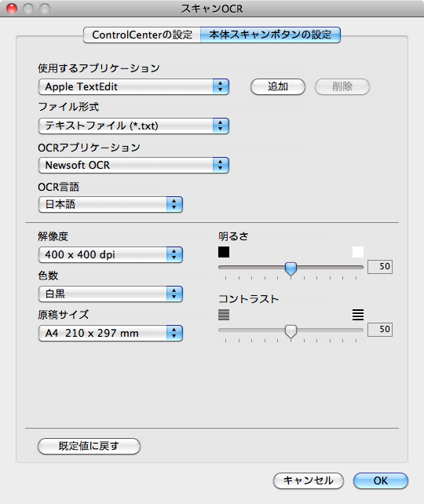Viewport: 424px width, 504px height.
Task: Open the 解像度 400 x 400 dpi dropdown
Action: (x=111, y=254)
